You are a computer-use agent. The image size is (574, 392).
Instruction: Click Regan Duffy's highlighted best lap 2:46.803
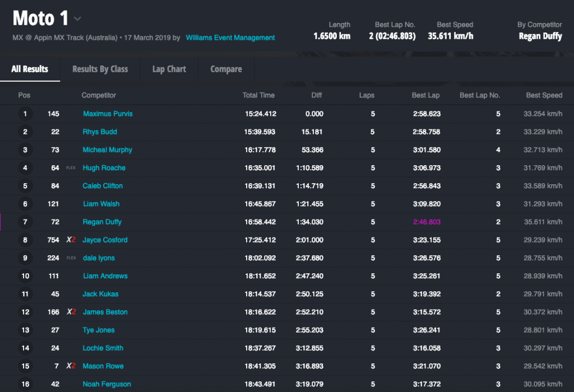(427, 222)
